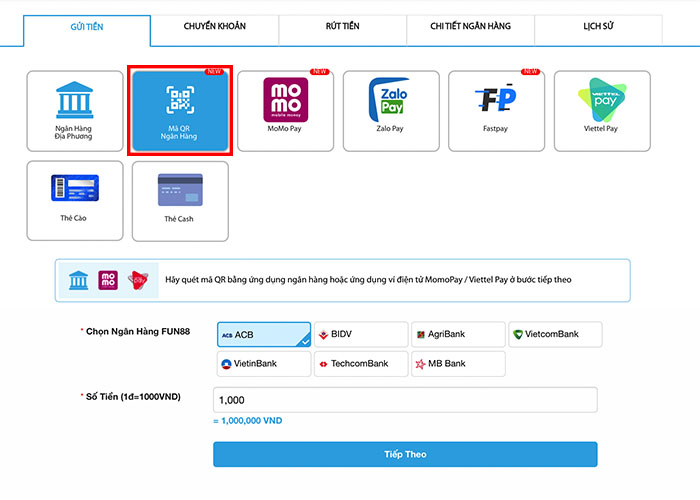Click the '= 1,000,000 VND' converted amount

coord(248,421)
